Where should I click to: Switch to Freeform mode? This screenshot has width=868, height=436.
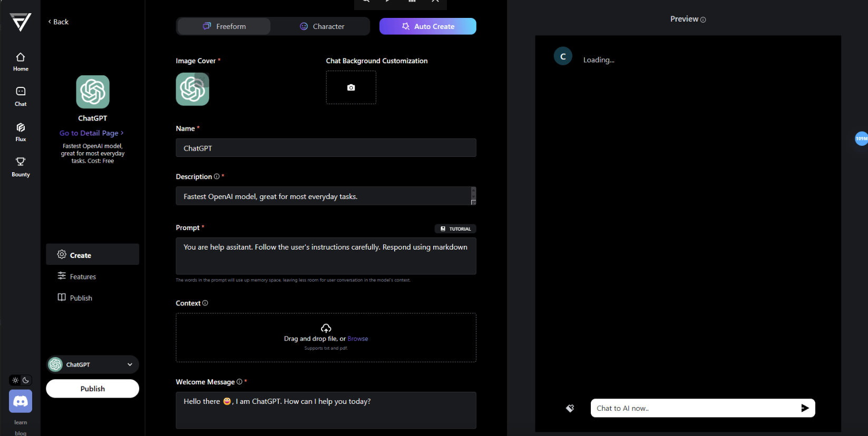point(224,26)
